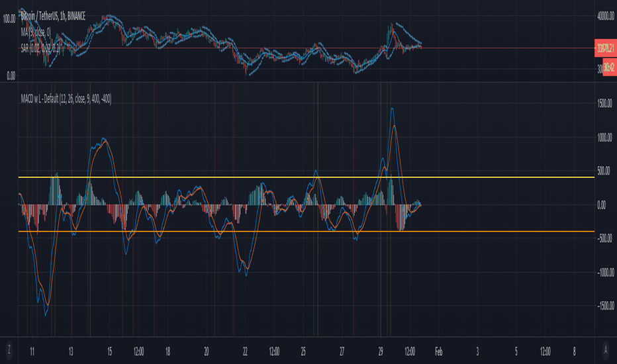Click date label 5 on time axis
The image size is (617, 364).
pos(516,351)
